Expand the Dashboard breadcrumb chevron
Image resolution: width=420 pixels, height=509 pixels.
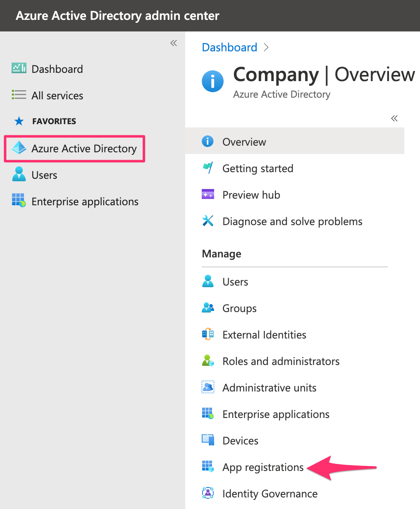tap(266, 47)
